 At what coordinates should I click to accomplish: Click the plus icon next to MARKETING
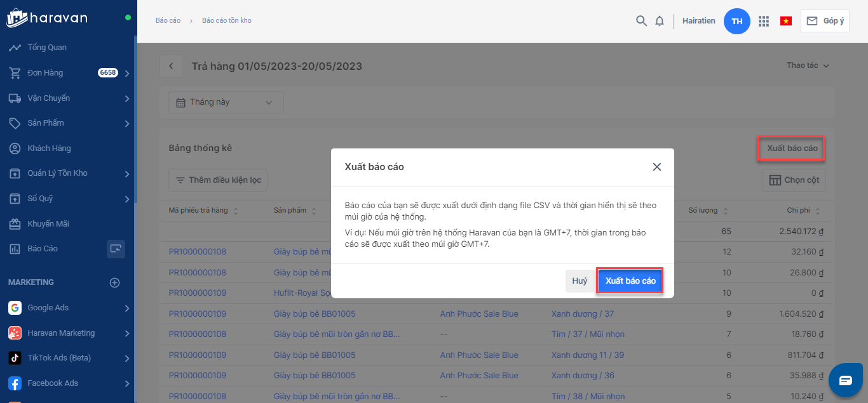(115, 282)
